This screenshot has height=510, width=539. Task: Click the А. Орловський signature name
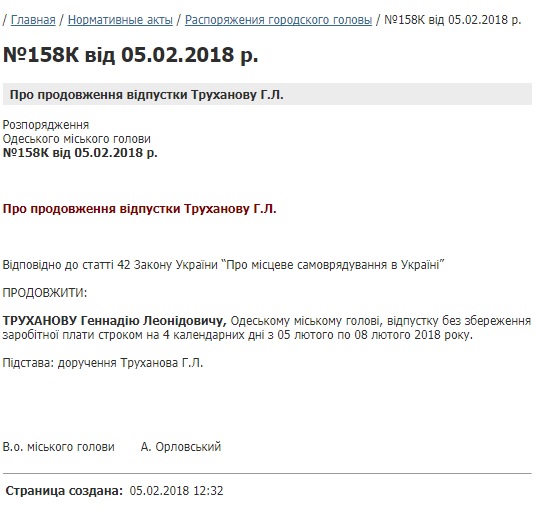[181, 447]
